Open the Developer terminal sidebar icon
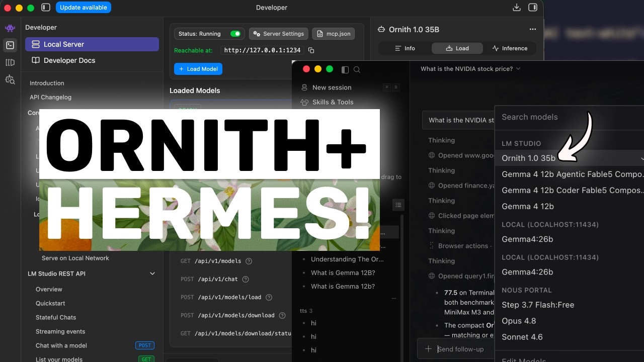The image size is (644, 362). point(10,45)
